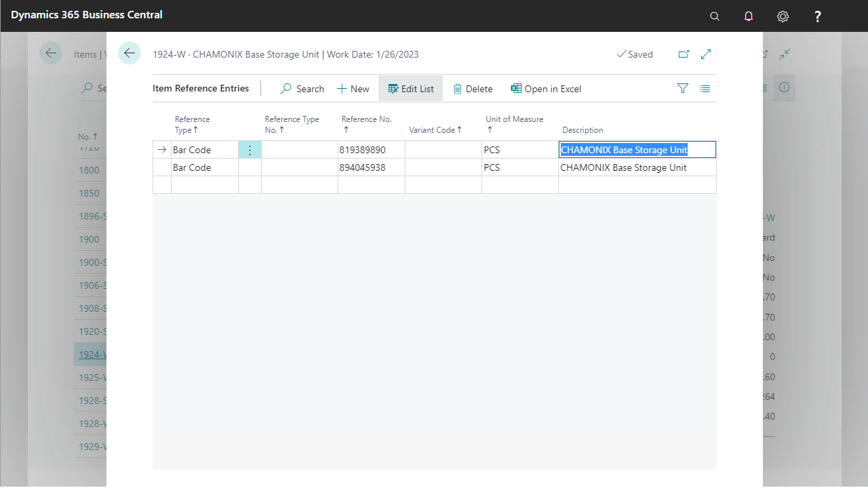
Task: Open Description column header menu
Action: click(583, 130)
